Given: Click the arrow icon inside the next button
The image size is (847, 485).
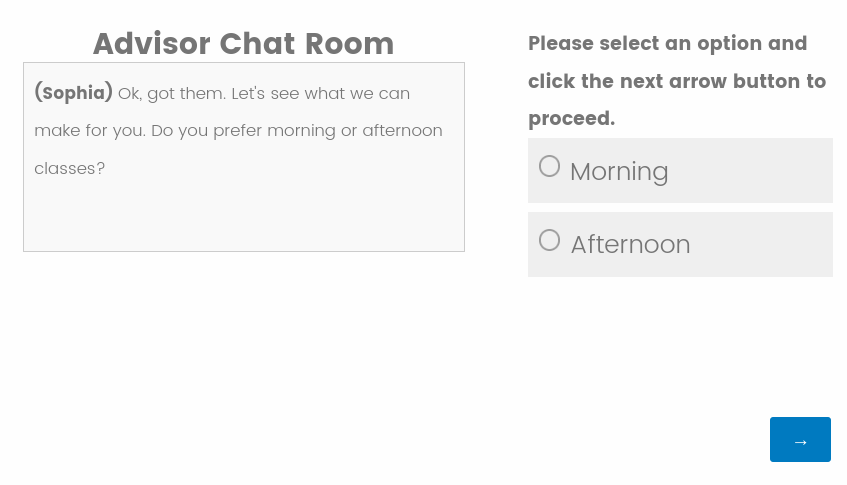Looking at the screenshot, I should pos(800,441).
